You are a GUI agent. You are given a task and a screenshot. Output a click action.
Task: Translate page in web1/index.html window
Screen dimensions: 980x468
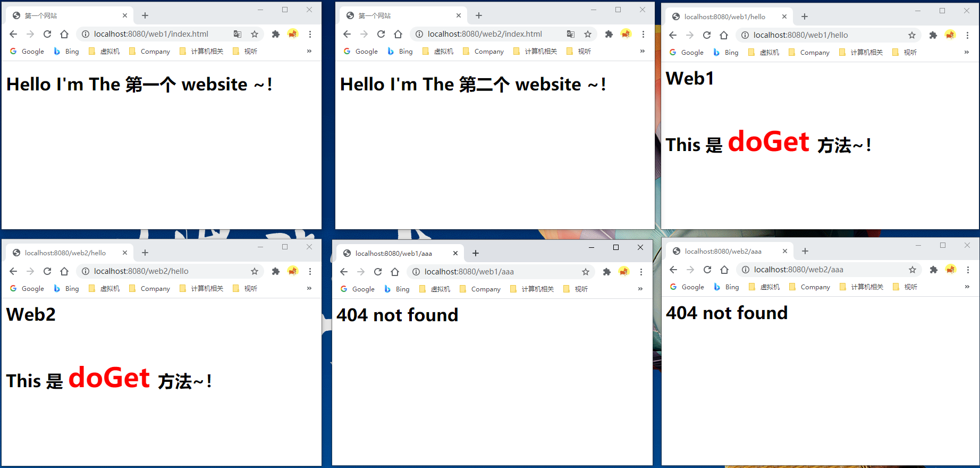pos(238,34)
